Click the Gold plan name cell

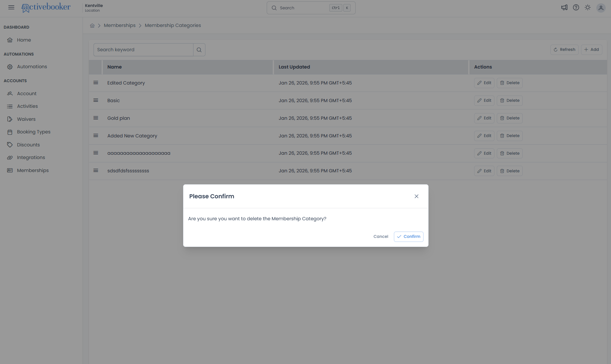pos(119,118)
